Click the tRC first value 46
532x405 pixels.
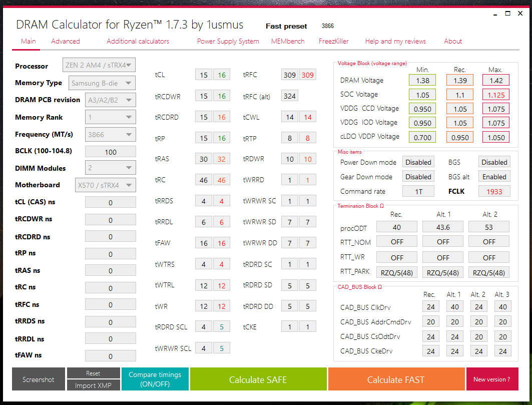[x=204, y=180]
